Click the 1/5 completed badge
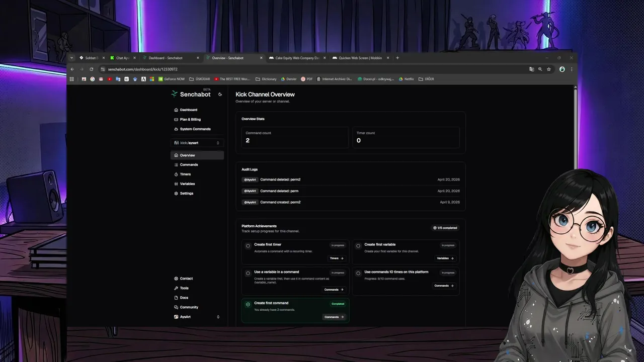Viewport: 644px width, 362px height. [x=445, y=228]
